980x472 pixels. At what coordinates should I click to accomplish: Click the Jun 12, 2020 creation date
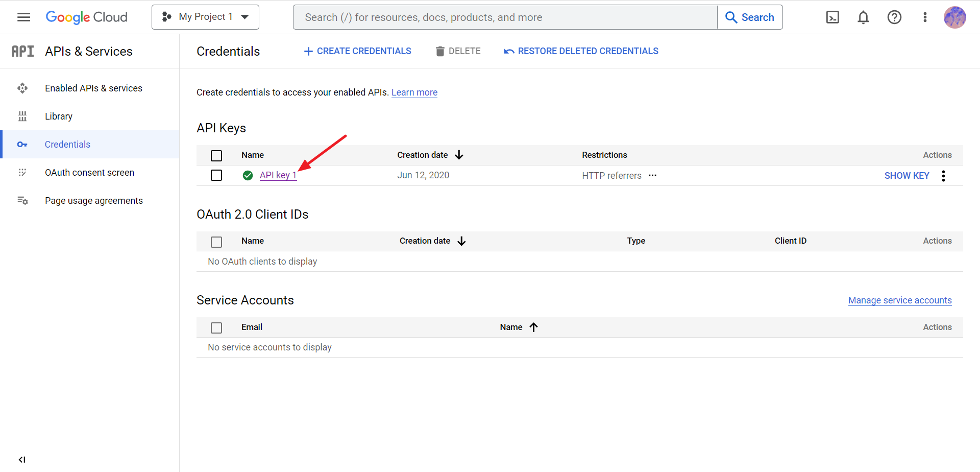tap(423, 175)
